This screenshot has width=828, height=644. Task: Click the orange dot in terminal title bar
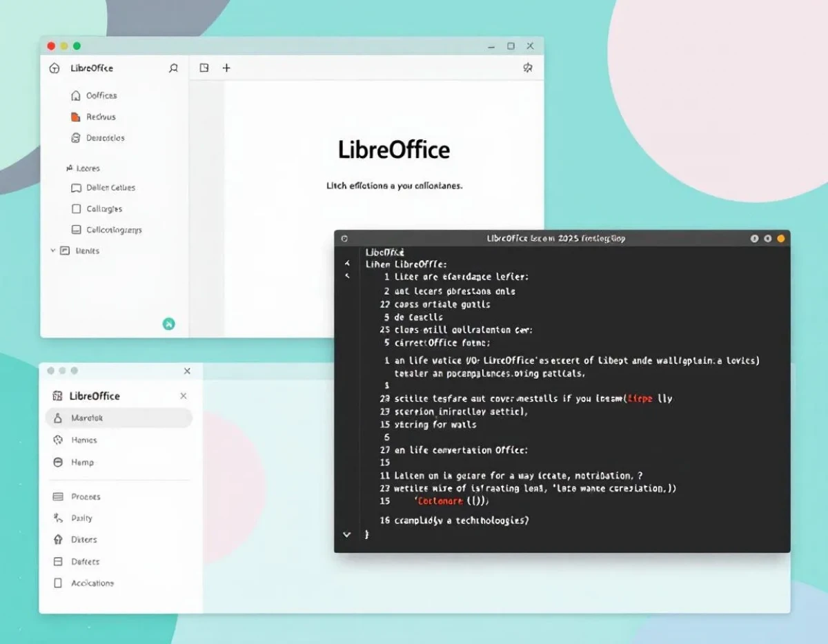(x=781, y=238)
